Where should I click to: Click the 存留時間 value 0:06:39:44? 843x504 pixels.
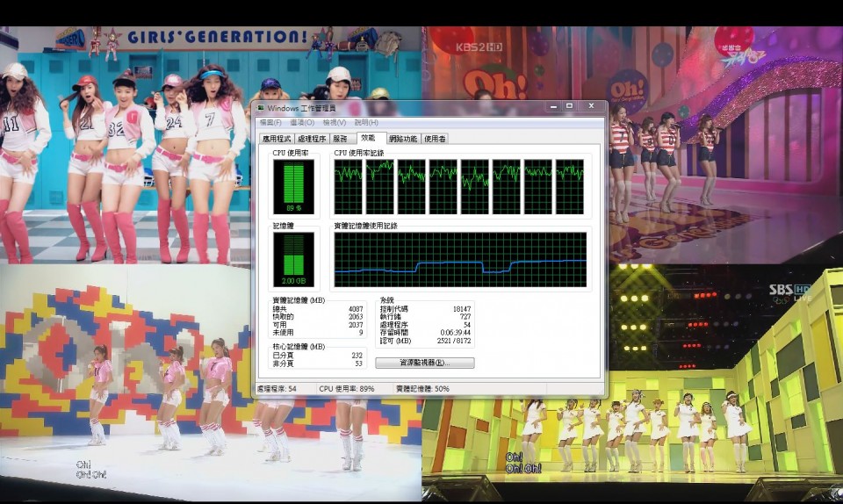[456, 333]
